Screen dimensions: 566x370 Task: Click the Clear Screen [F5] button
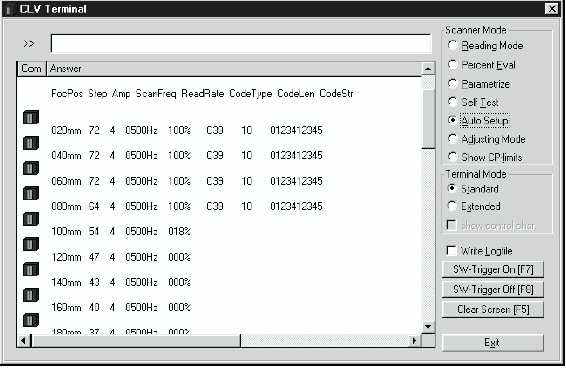(493, 309)
